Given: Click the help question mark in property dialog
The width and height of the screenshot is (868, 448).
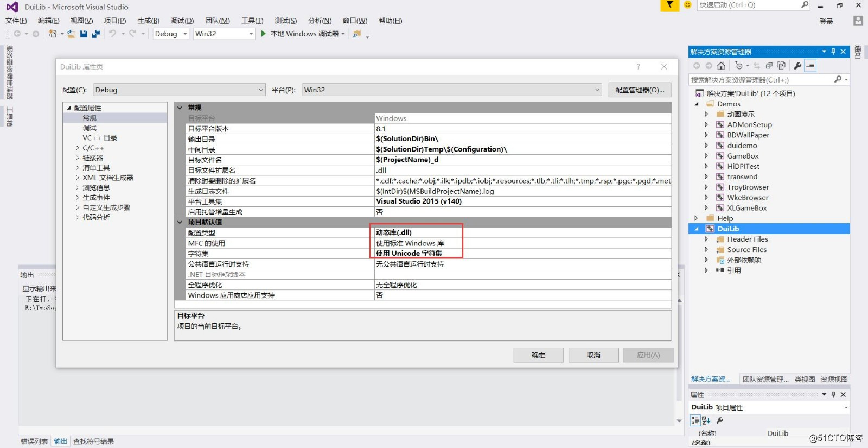Looking at the screenshot, I should (x=638, y=66).
